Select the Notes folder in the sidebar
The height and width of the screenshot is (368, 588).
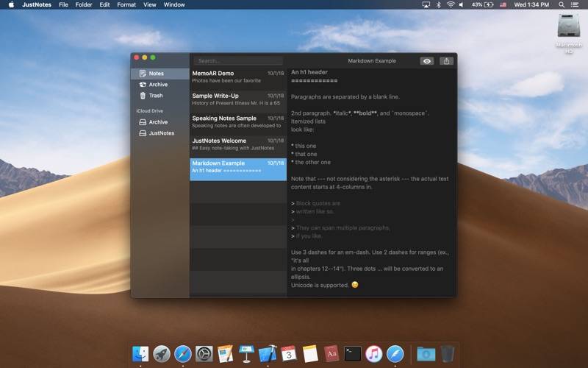point(160,74)
